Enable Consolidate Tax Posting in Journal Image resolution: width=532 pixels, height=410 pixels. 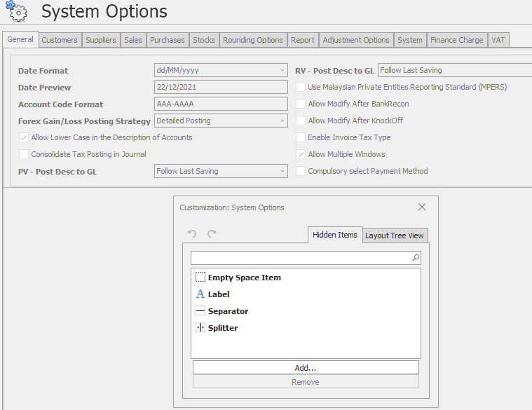point(24,154)
